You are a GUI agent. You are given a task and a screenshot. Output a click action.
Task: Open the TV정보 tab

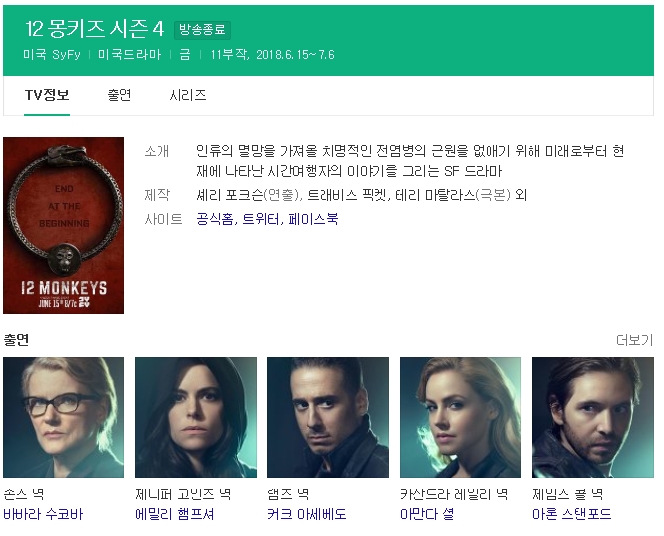tap(47, 95)
